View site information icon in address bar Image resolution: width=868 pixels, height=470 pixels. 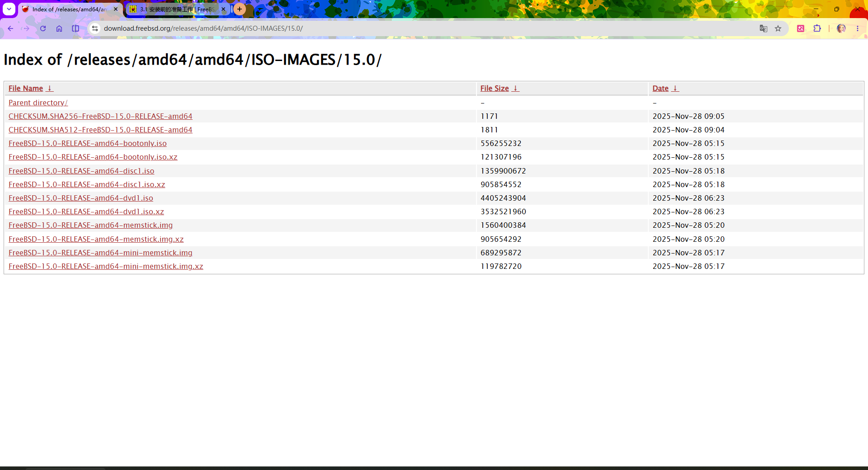(95, 28)
